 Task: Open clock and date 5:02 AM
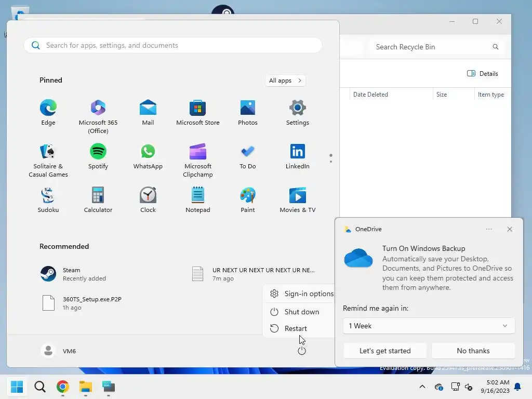(495, 387)
